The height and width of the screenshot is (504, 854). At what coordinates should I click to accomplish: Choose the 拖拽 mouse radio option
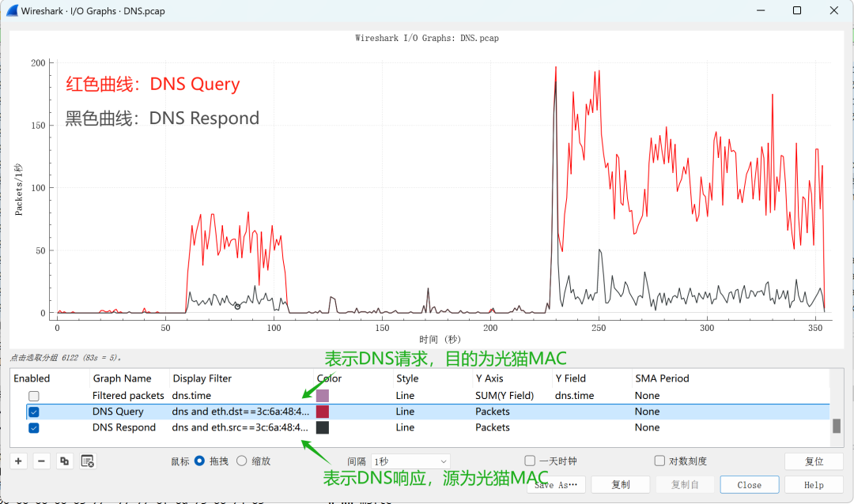(x=199, y=461)
